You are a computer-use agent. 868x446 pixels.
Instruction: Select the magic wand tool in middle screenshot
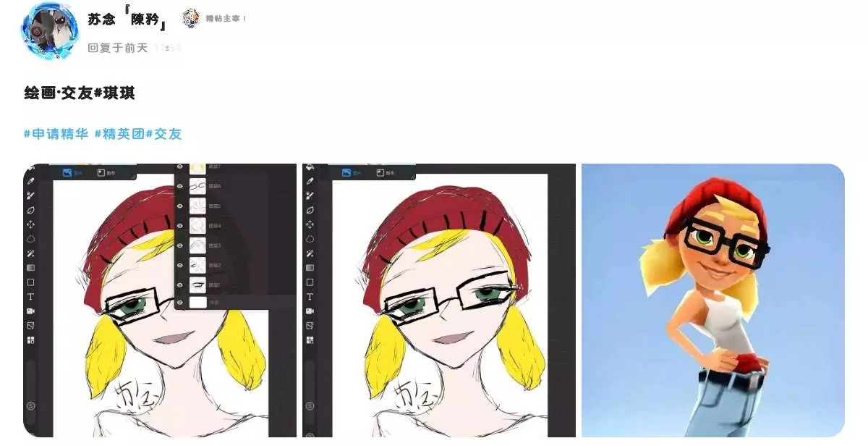pos(310,253)
